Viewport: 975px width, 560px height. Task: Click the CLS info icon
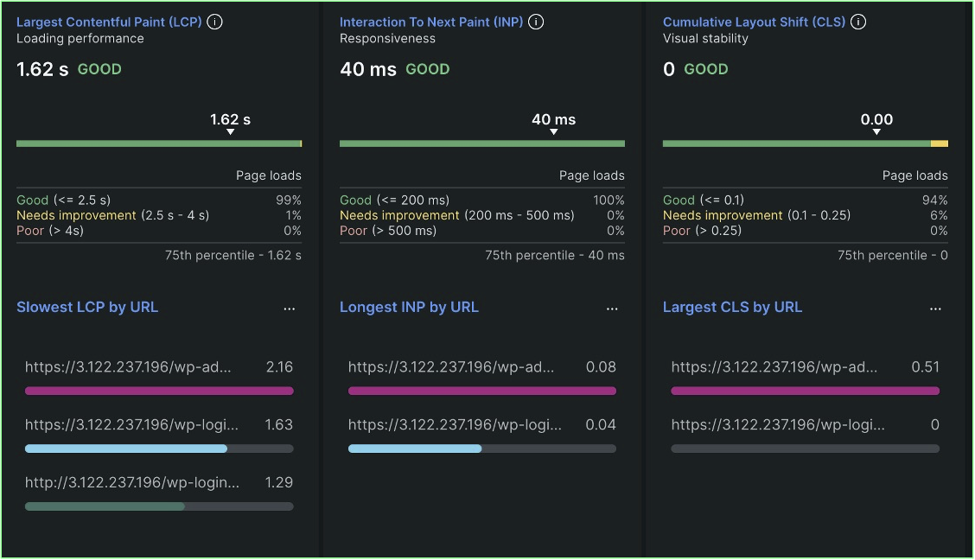tap(857, 22)
